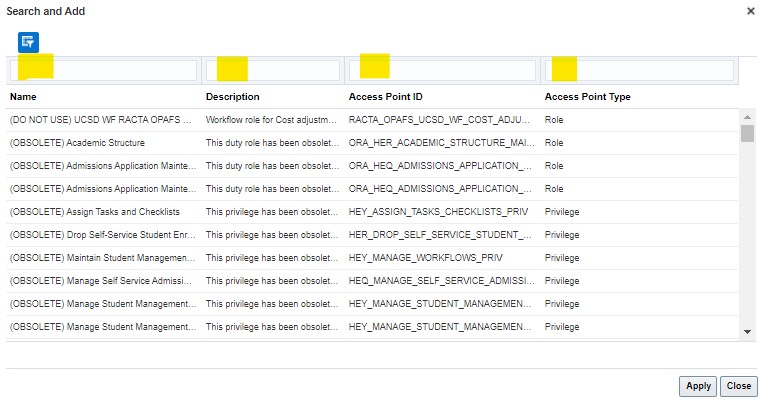
Task: Click the Query By Example filter icon
Action: (x=28, y=41)
